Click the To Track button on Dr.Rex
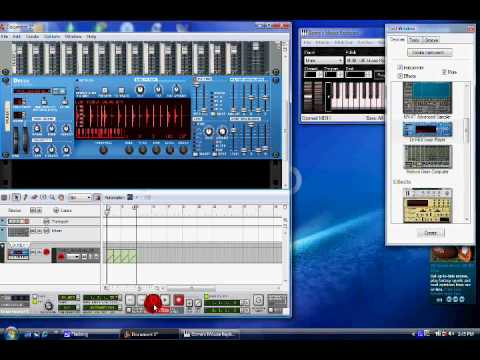 [121, 91]
